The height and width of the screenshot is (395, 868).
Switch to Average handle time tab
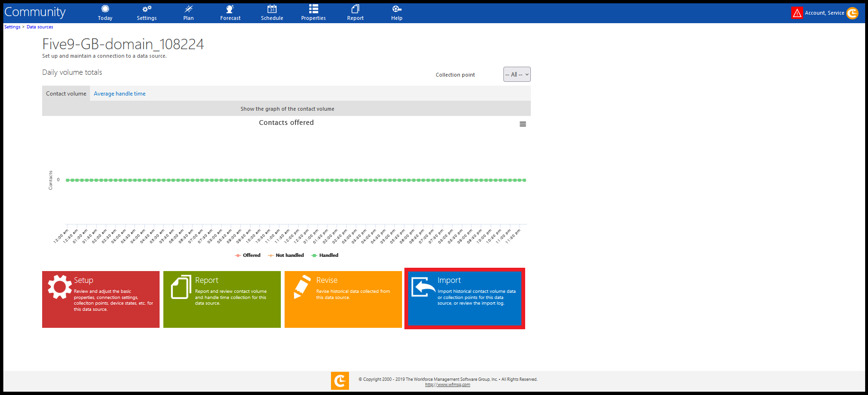120,94
